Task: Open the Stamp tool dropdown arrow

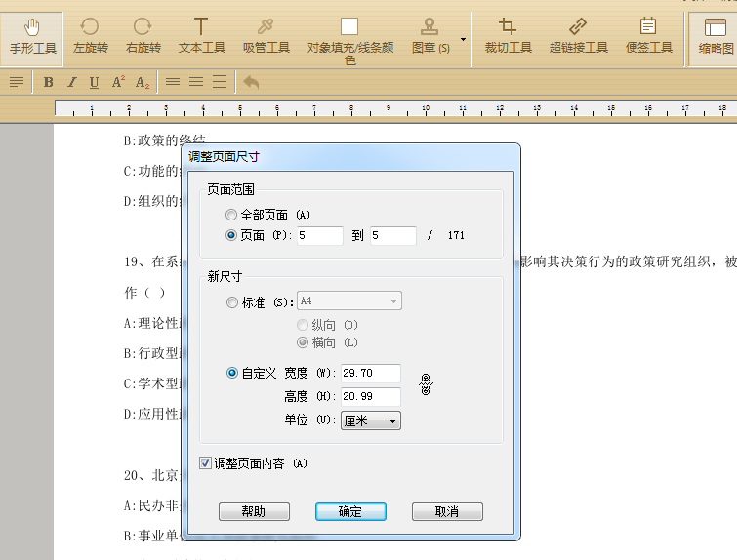Action: (x=463, y=39)
